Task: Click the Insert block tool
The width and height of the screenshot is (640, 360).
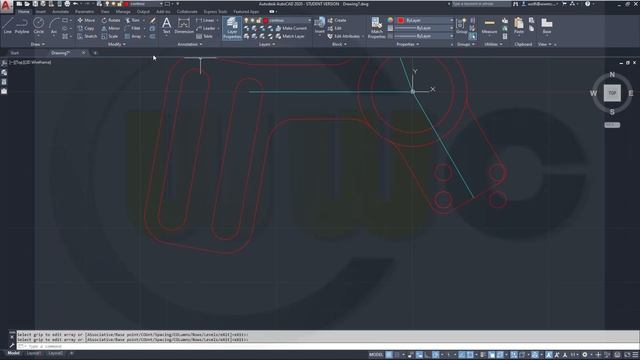Action: tap(320, 26)
